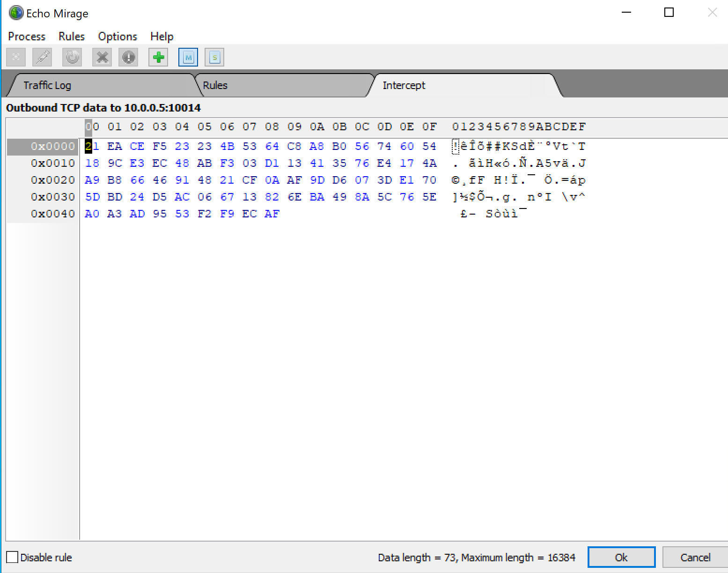Viewport: 728px width, 573px height.
Task: Toggle the blue M toolbar button
Action: (x=188, y=57)
